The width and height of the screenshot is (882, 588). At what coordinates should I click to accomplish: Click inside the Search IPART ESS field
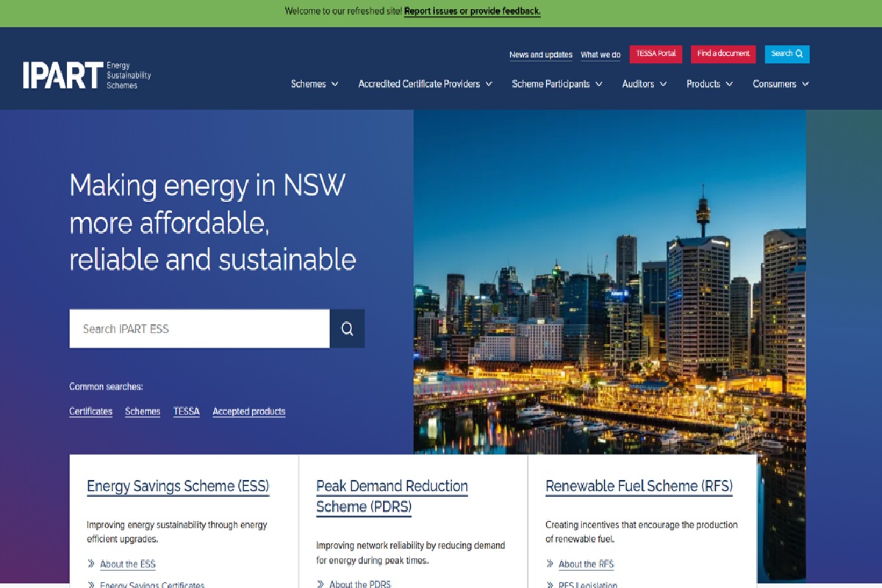[199, 329]
